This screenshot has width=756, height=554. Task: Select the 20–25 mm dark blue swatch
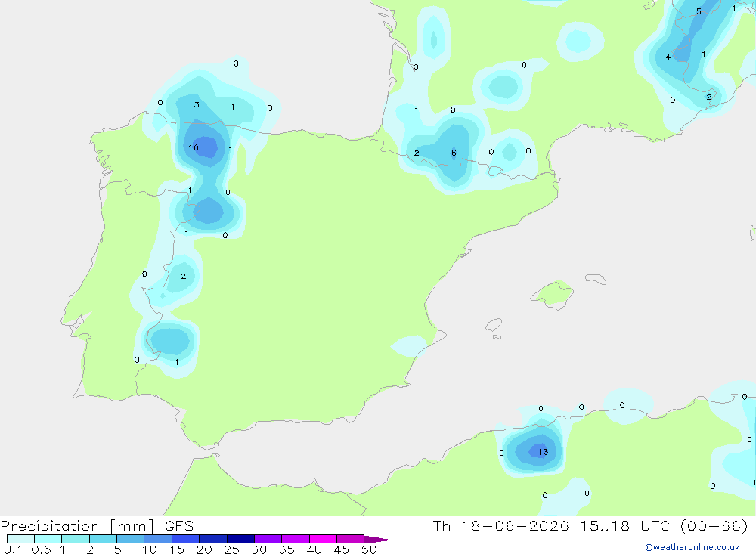click(213, 539)
